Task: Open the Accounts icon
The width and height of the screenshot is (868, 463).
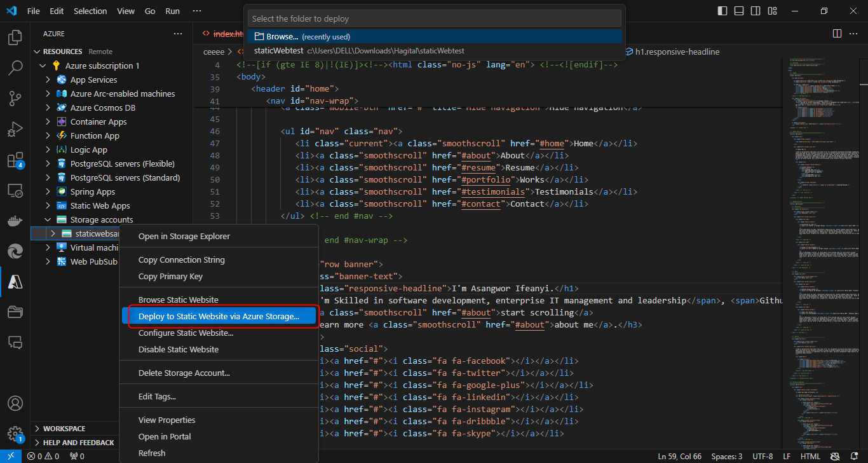Action: point(15,404)
